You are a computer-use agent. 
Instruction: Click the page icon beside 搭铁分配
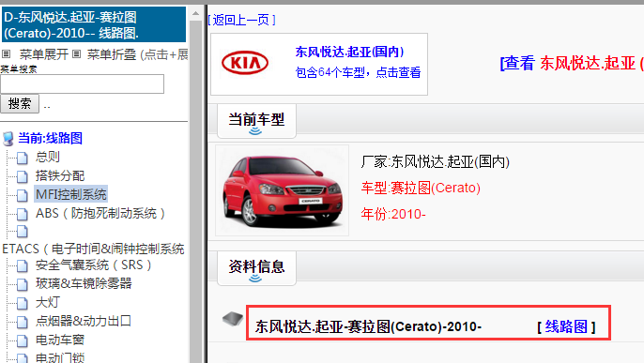tap(23, 176)
